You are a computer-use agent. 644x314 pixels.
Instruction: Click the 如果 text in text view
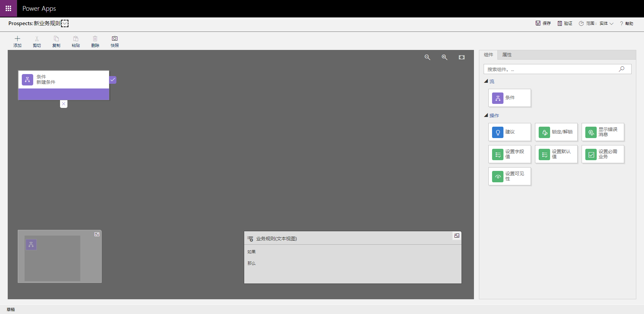(x=252, y=252)
